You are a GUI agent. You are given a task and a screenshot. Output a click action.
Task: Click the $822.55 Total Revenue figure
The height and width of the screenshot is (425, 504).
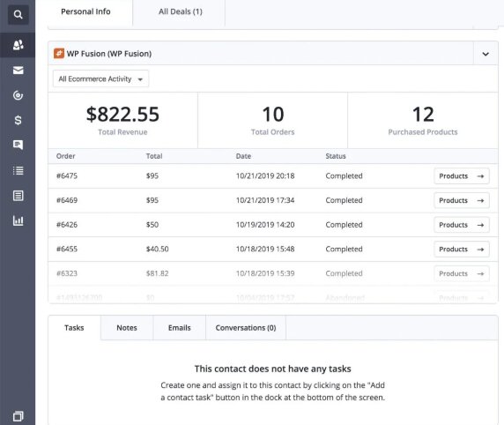122,115
